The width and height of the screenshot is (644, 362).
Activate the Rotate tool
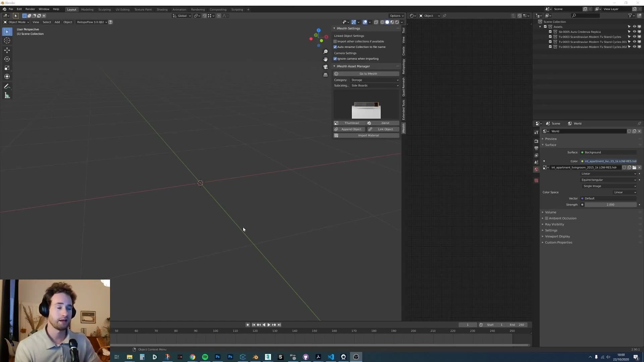[7, 59]
